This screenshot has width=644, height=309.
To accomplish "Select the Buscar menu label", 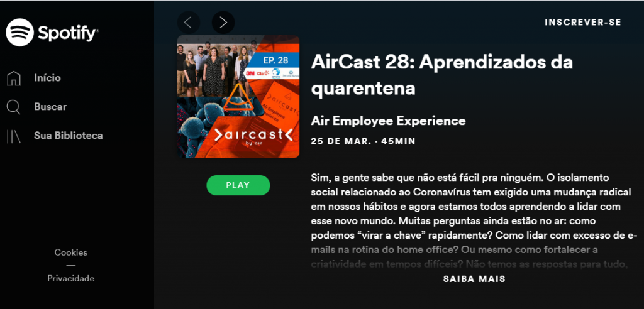I will click(50, 107).
